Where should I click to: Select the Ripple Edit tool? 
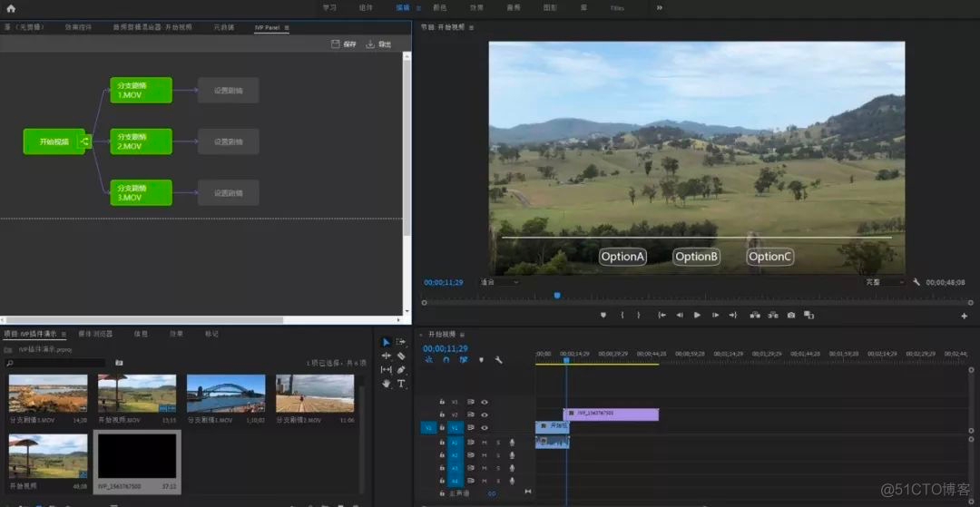387,356
